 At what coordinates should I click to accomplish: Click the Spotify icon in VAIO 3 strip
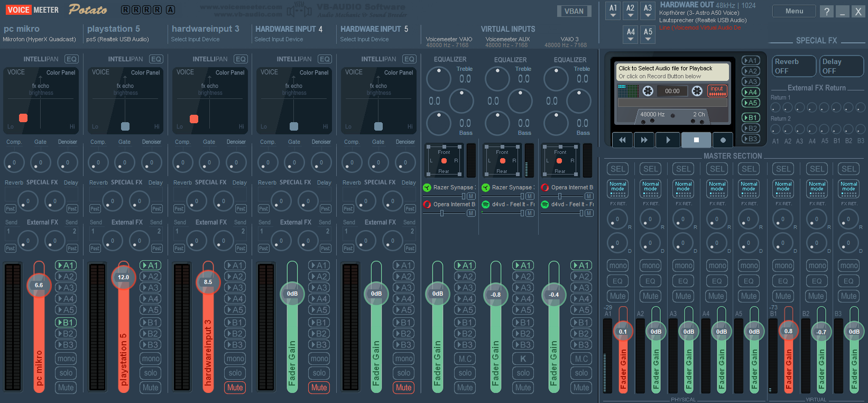pos(545,204)
